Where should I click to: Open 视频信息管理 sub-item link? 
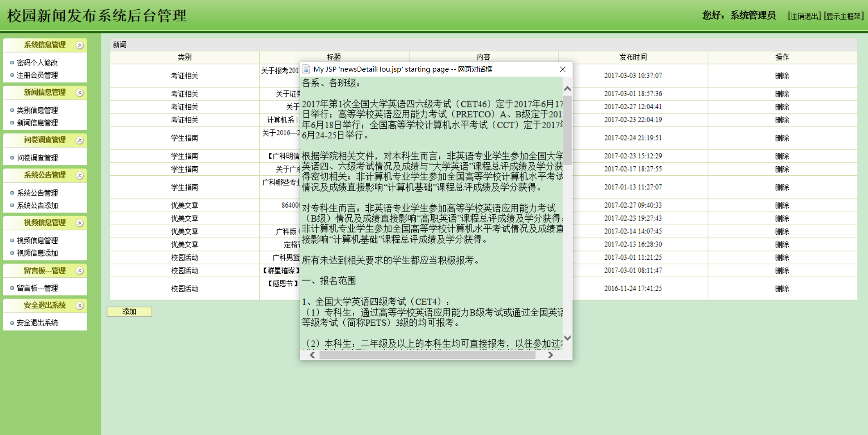pos(37,241)
